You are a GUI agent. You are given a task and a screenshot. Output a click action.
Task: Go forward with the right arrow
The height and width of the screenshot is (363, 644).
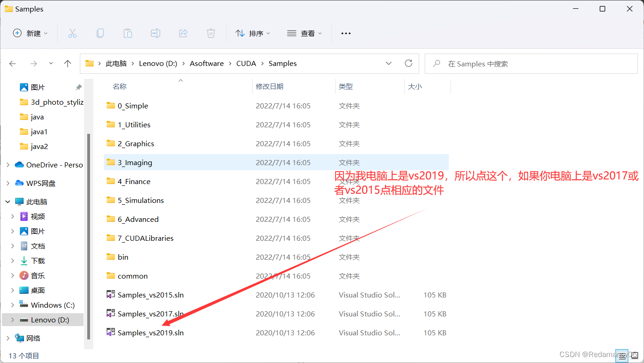33,64
